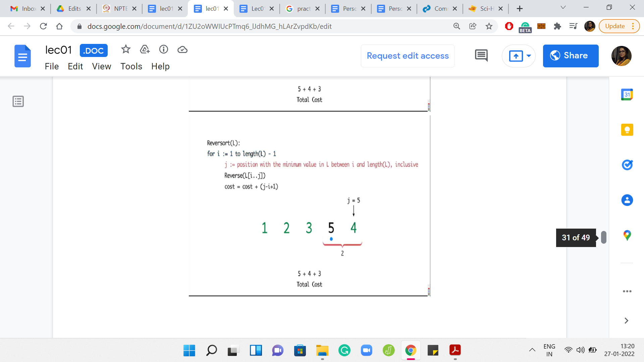
Task: Click the Add to Drive icon
Action: [145, 50]
